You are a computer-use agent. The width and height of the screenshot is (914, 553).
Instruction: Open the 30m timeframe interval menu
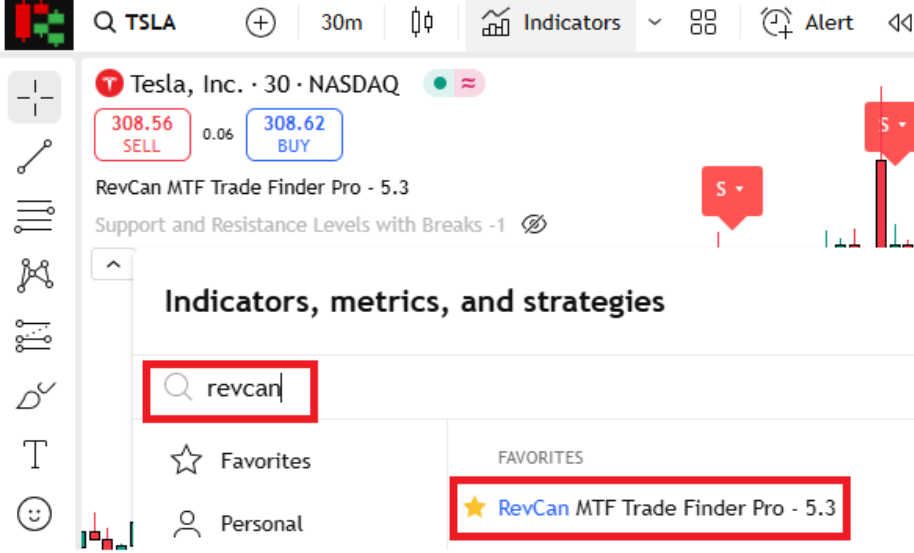point(342,23)
